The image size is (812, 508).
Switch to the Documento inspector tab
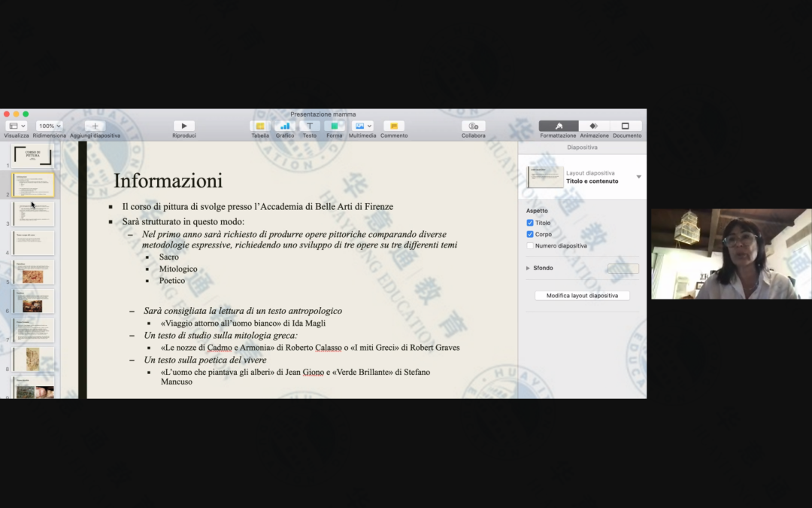tap(626, 126)
